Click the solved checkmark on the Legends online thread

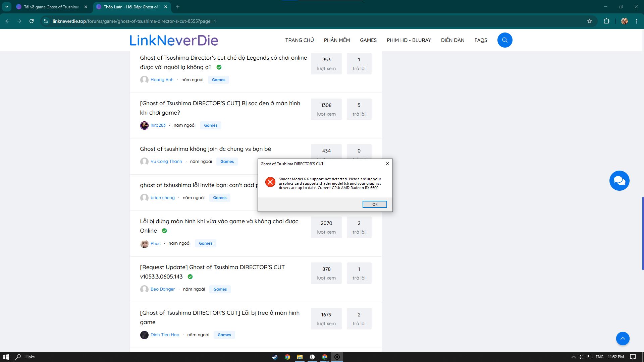[x=219, y=67]
